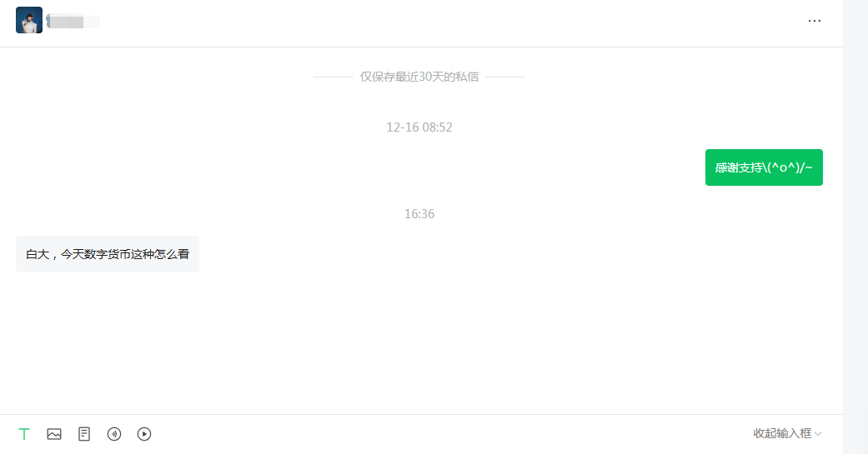This screenshot has height=454, width=868.
Task: Open the video play icon
Action: [x=144, y=434]
